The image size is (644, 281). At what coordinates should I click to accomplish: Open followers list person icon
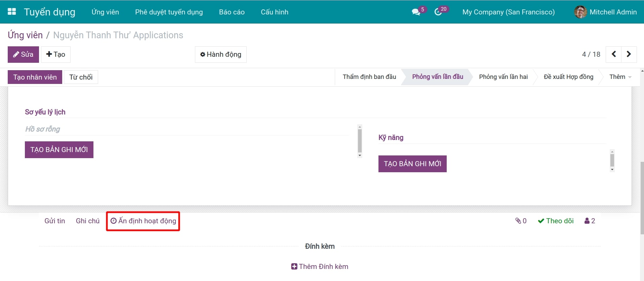pos(590,221)
